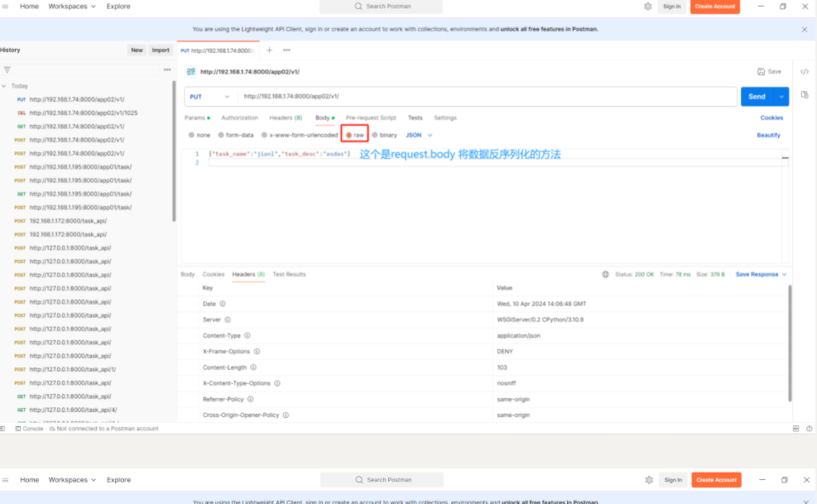Click info icon next to Content-Type header

[248, 336]
